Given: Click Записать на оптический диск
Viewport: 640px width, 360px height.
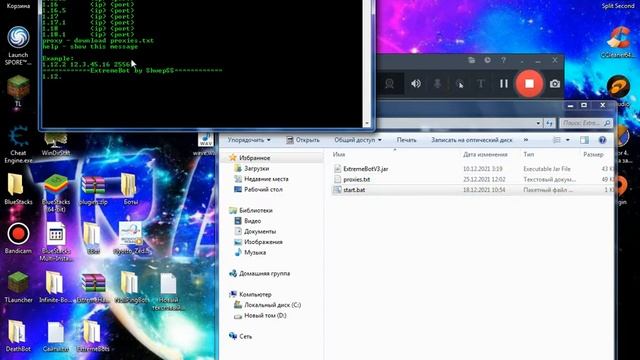Looking at the screenshot, I should click(472, 140).
